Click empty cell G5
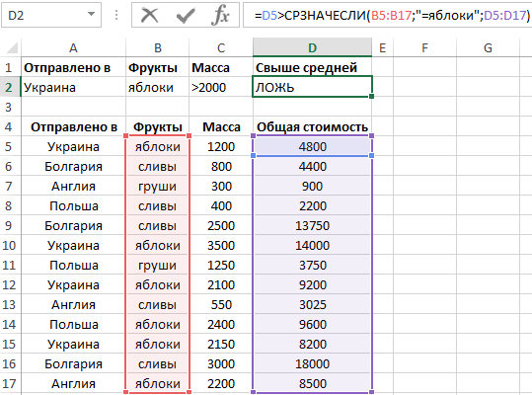Viewport: 532px width, 395px height. tap(488, 146)
